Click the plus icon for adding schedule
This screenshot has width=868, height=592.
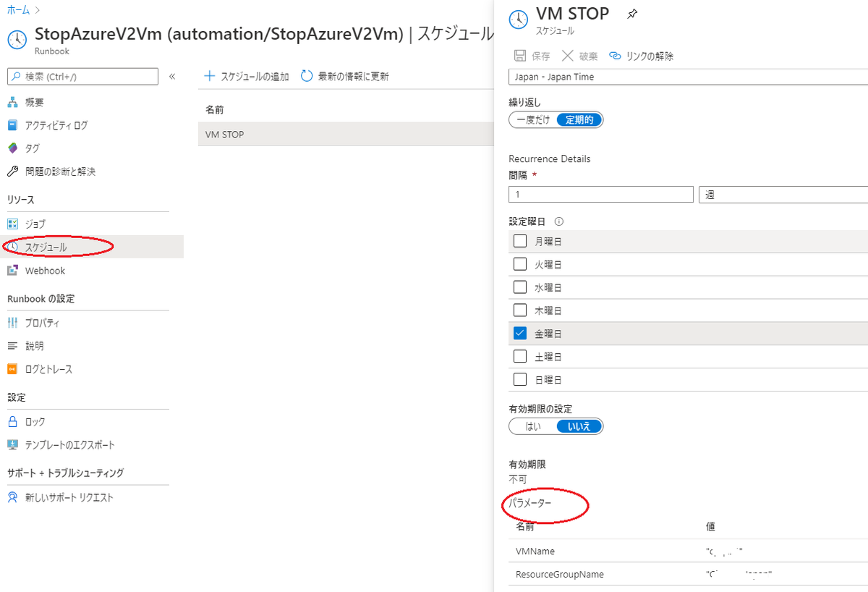tap(210, 76)
